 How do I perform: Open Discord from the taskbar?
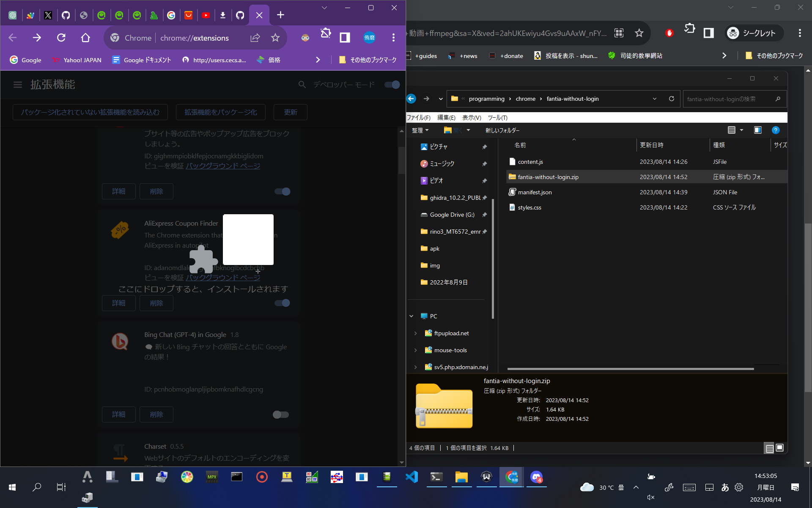pos(536,477)
